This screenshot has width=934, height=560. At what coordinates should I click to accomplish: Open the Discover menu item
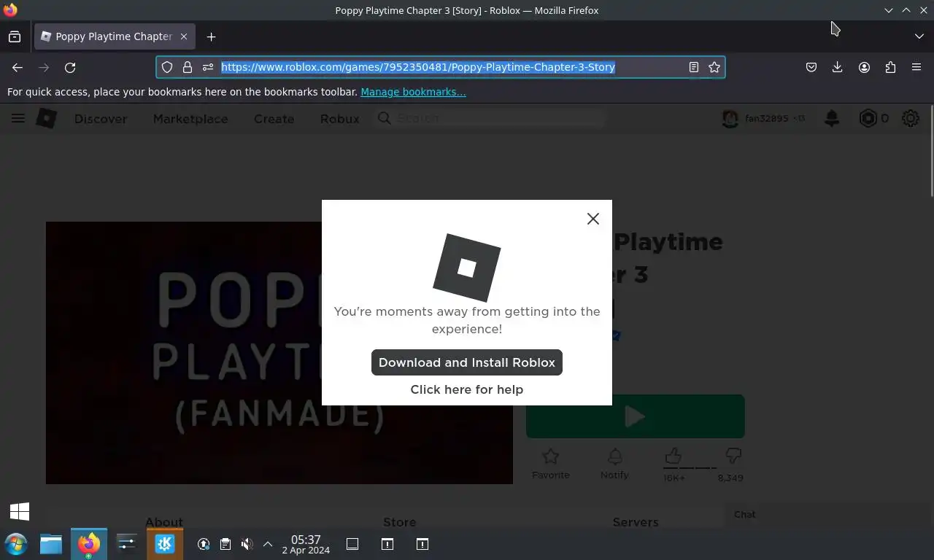[101, 119]
